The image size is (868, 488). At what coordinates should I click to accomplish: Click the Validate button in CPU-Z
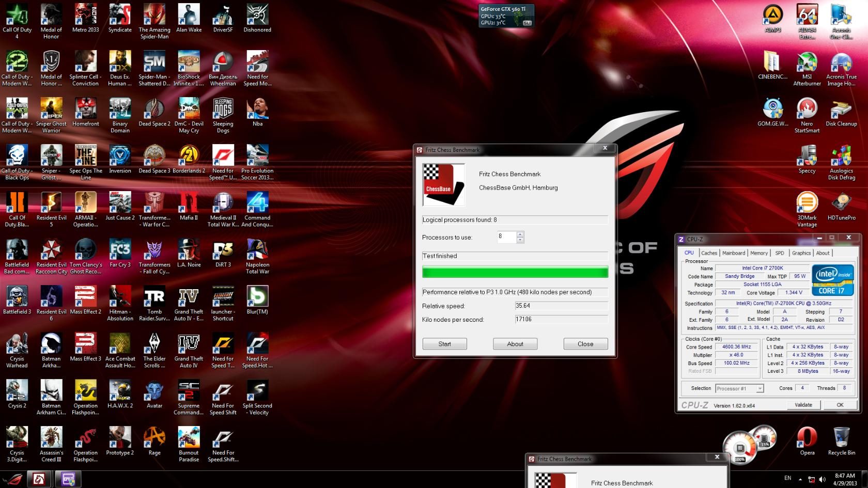coord(803,405)
